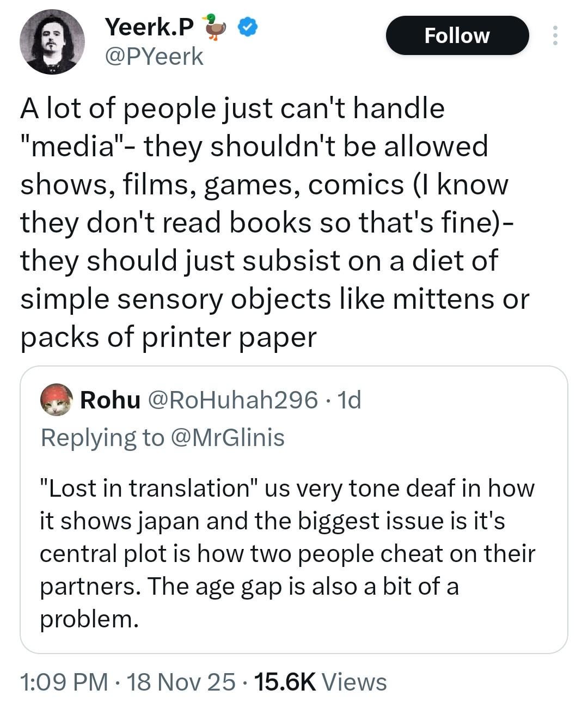
Task: Open Rohu's cat avatar
Action: pyautogui.click(x=57, y=400)
